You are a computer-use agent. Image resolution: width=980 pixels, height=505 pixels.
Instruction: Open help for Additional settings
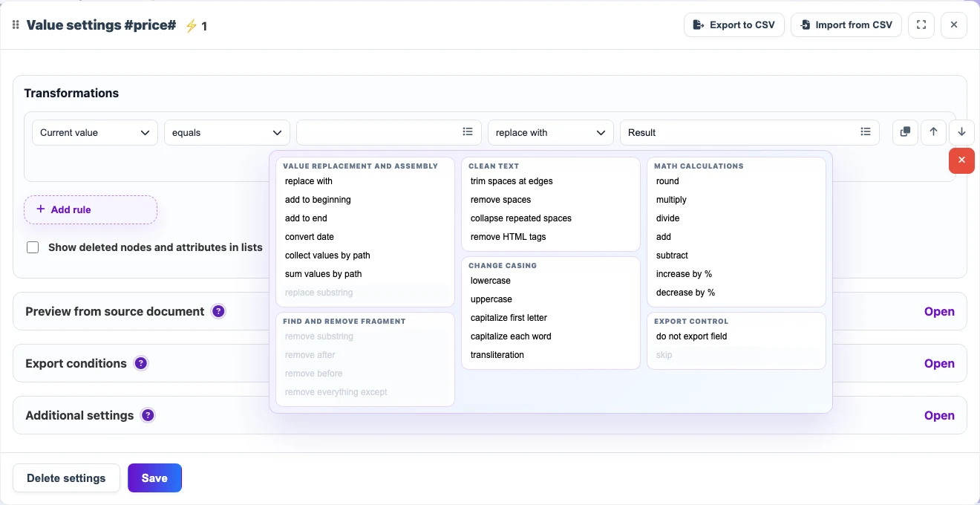point(148,415)
